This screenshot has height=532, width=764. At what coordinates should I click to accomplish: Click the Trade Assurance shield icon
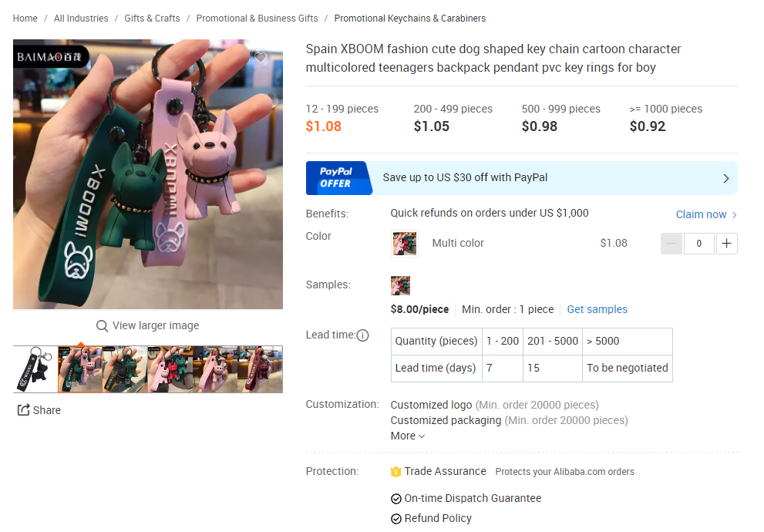(395, 472)
